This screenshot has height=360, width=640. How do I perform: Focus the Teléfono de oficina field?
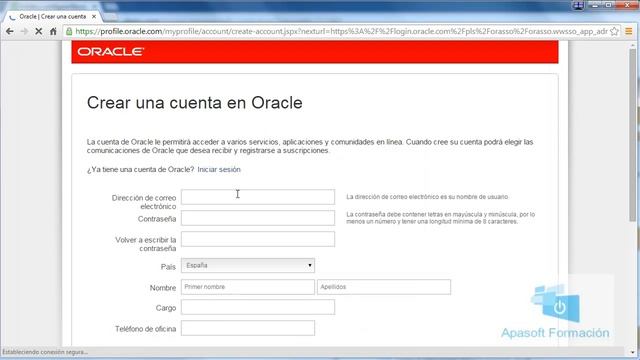(248, 328)
